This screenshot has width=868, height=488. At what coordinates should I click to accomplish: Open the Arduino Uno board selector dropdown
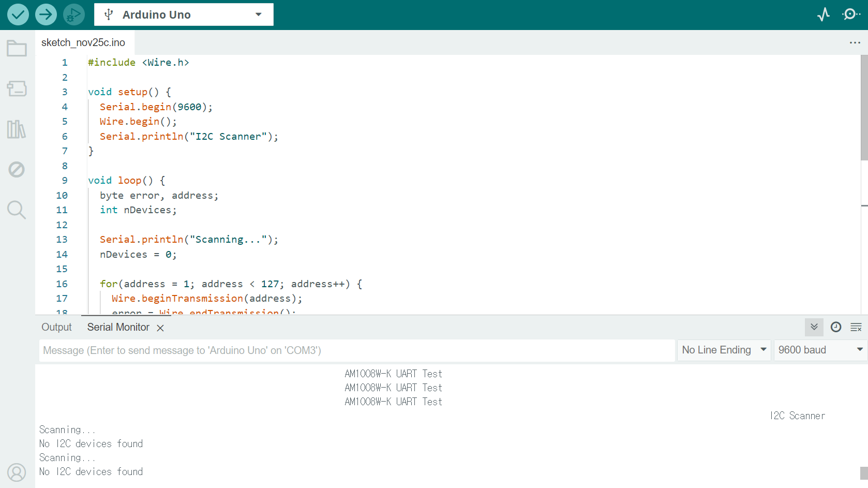184,14
